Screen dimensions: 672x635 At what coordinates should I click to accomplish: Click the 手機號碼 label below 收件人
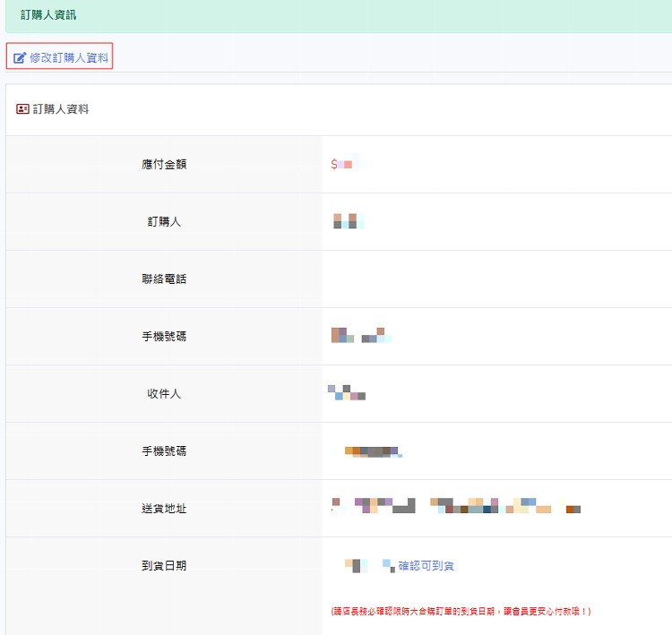tap(164, 451)
